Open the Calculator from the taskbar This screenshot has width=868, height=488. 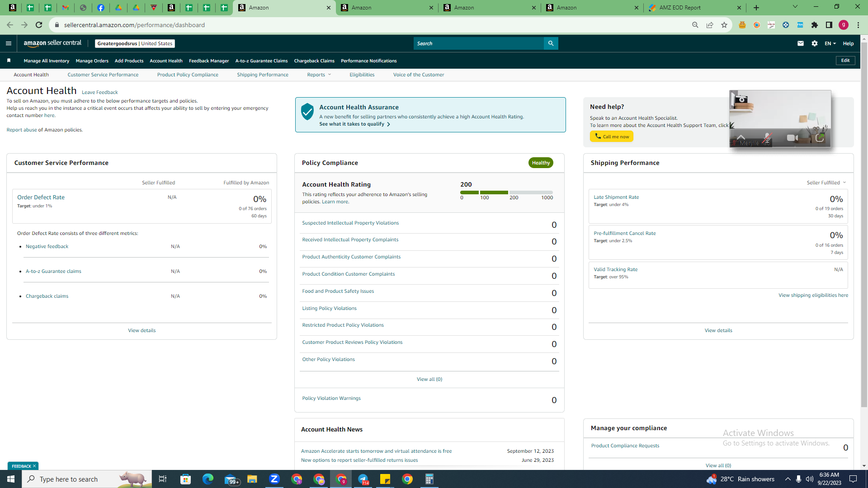[429, 479]
